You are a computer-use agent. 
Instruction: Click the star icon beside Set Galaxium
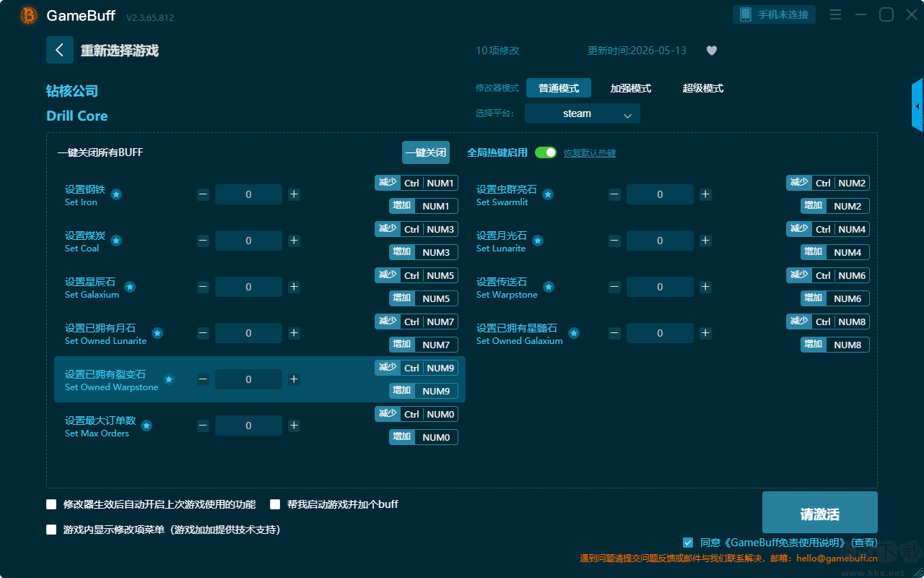point(130,287)
